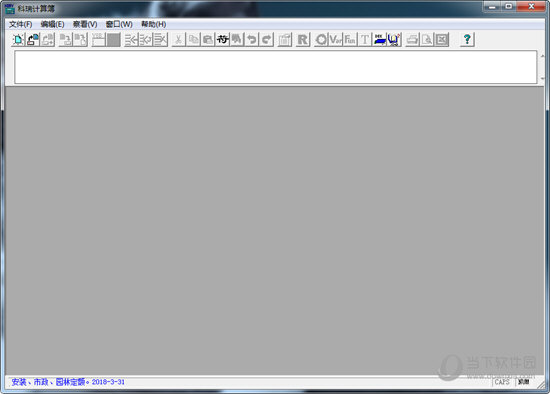Click the Var toolbar icon
This screenshot has width=550, height=394.
pyautogui.click(x=335, y=40)
